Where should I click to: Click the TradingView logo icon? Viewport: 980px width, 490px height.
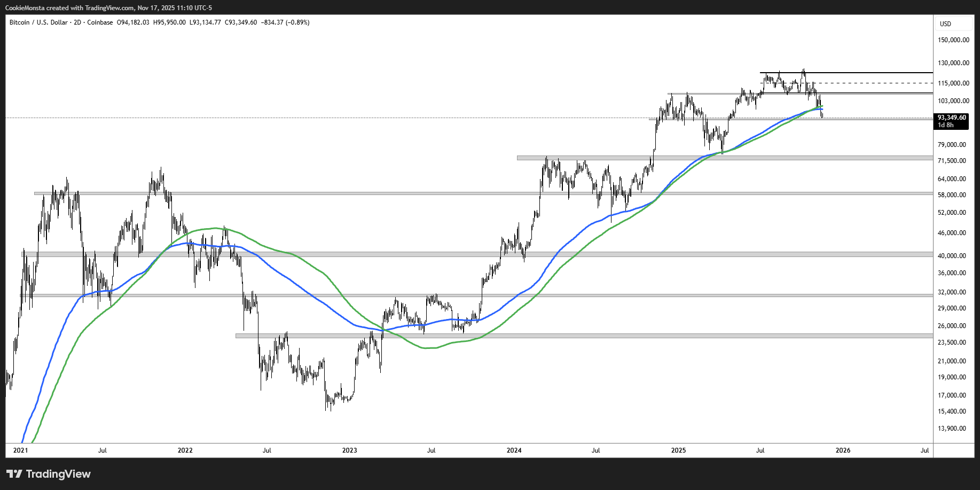pos(14,474)
